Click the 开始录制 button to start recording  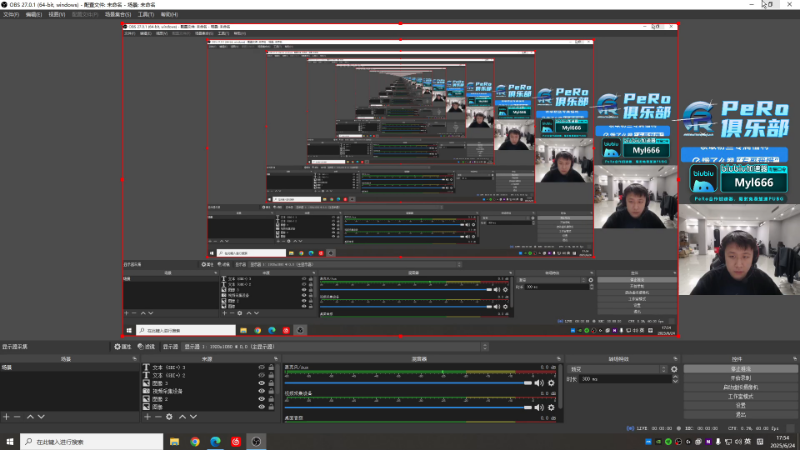(740, 378)
